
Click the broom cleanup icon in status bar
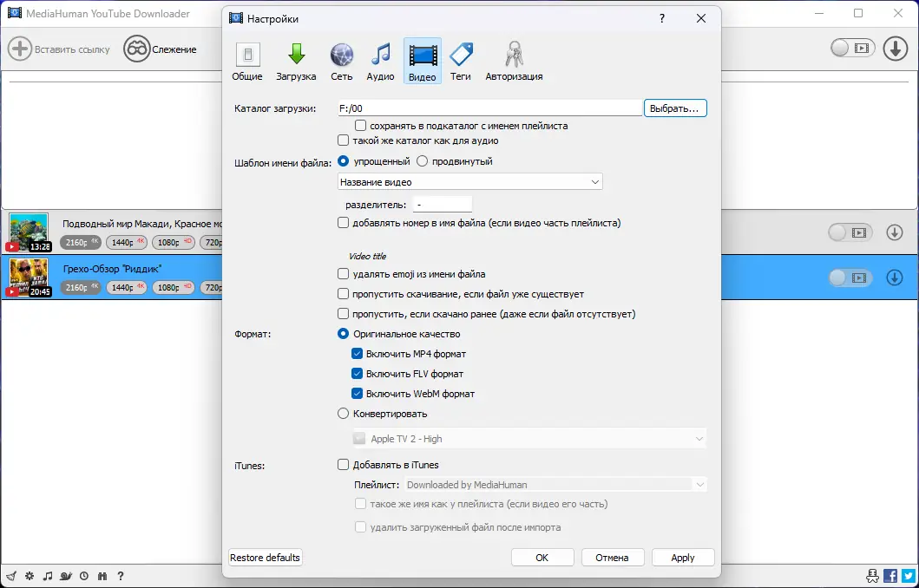point(11,576)
